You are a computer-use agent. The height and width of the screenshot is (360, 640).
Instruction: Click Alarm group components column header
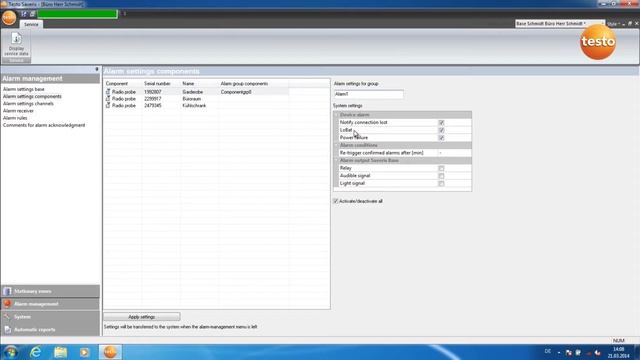(x=253, y=84)
